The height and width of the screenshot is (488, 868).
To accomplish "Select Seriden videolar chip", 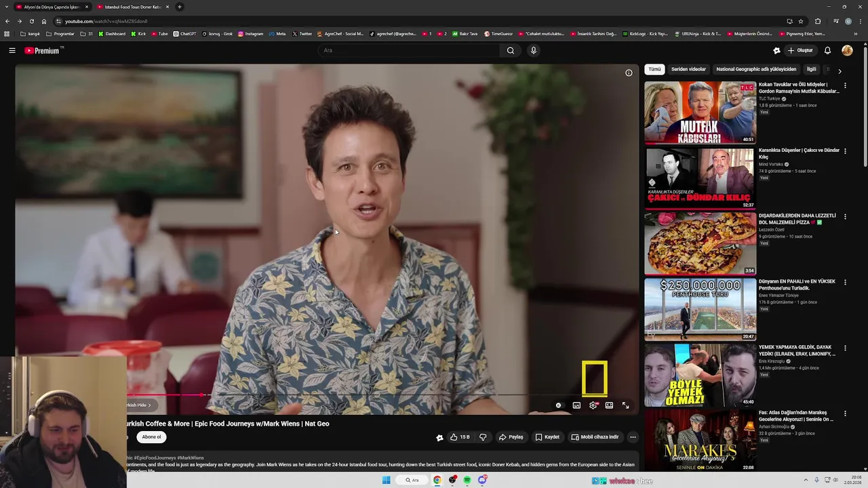I will click(x=688, y=69).
